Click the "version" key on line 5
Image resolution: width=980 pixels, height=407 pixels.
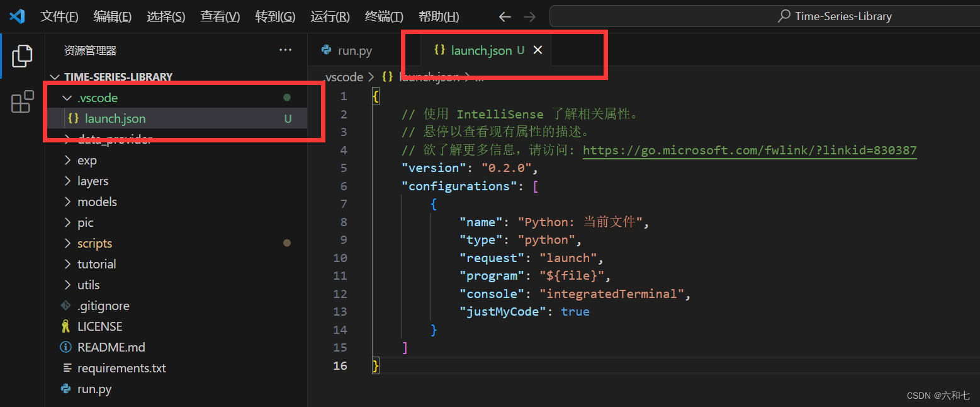coord(434,168)
